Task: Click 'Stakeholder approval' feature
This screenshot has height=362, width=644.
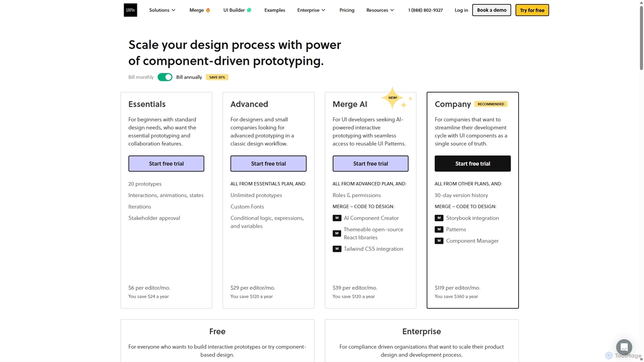Action: (154, 218)
